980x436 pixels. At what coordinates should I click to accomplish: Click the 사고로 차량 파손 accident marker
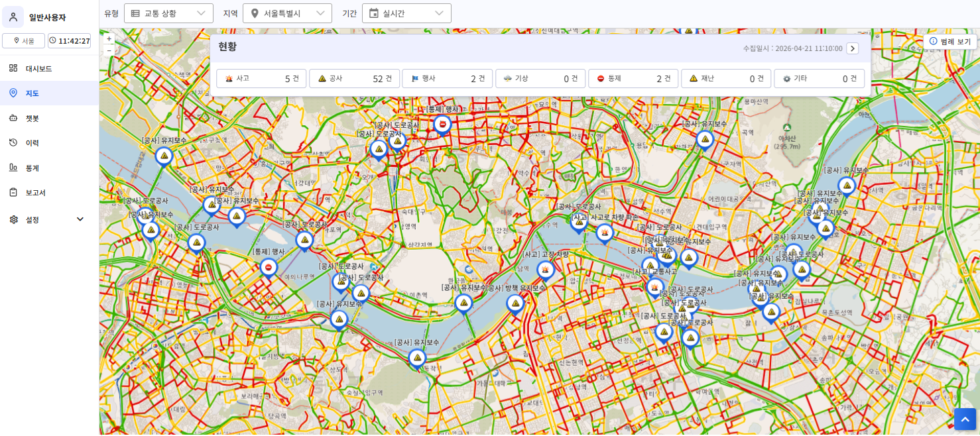pos(605,233)
